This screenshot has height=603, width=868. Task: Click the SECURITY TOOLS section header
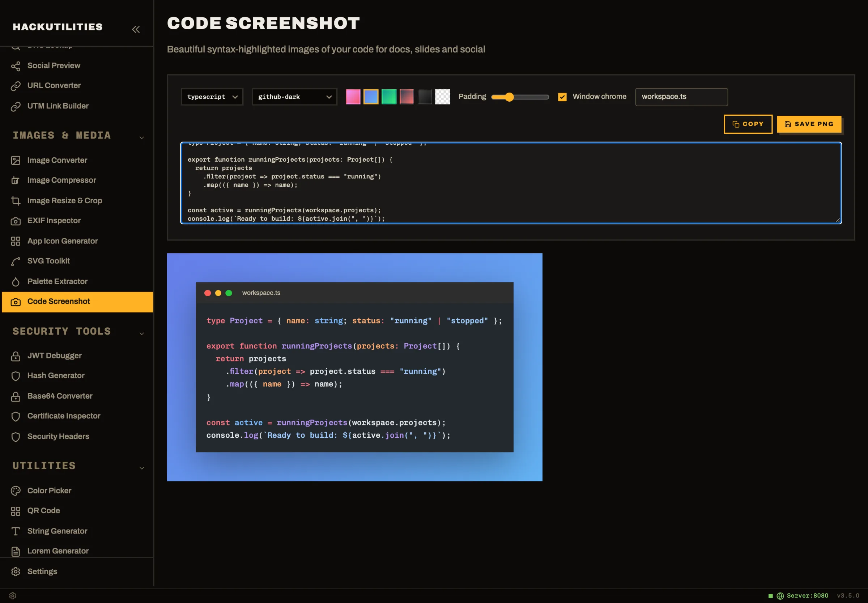[62, 331]
